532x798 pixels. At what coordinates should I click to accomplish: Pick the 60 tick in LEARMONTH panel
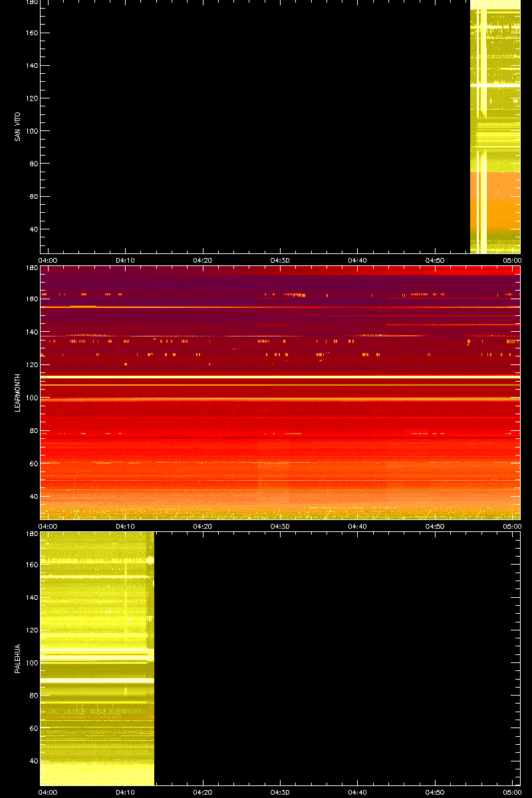(x=33, y=463)
